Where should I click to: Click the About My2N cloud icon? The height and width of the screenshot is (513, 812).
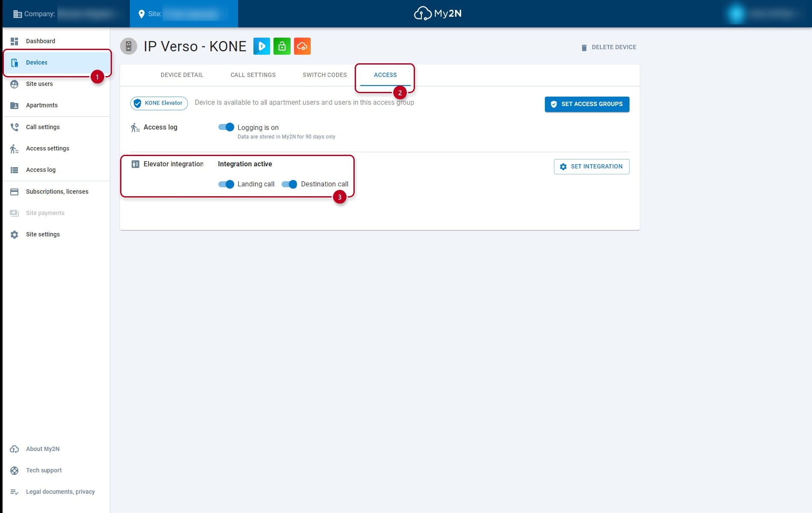coord(15,449)
